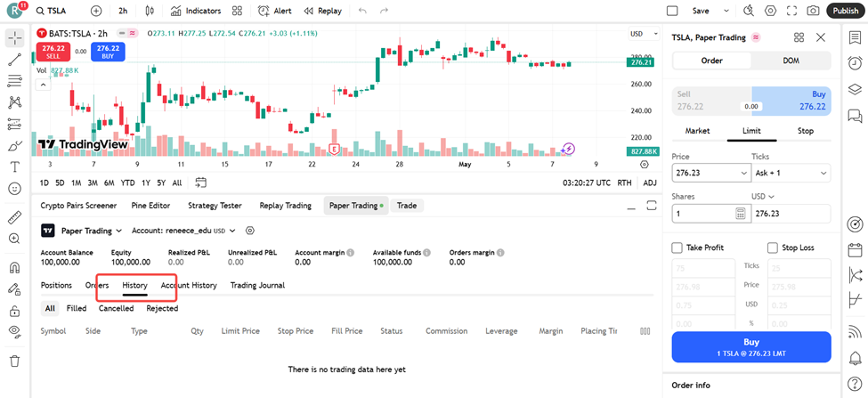The height and width of the screenshot is (398, 868).
Task: Enable the Take Profit checkbox
Action: coord(677,248)
